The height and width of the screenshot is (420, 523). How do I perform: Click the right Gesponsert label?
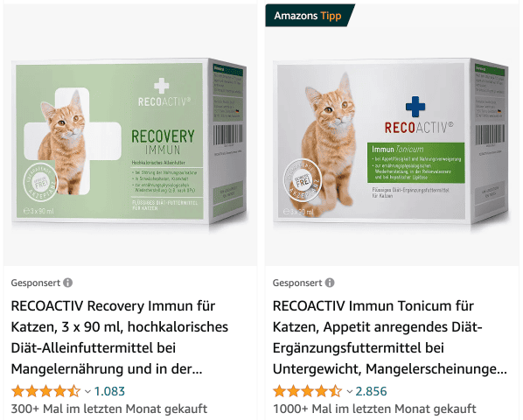tap(297, 283)
